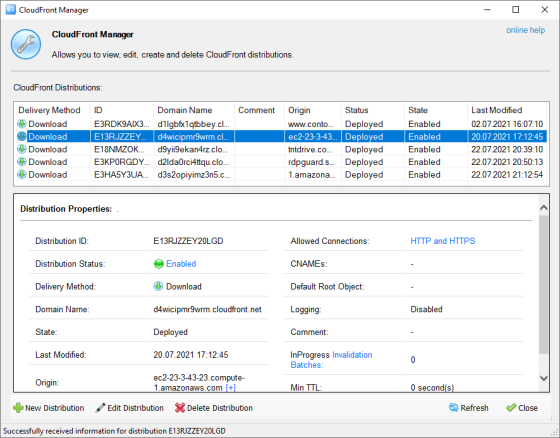Select the tntdrive.co distribution row

pos(280,149)
